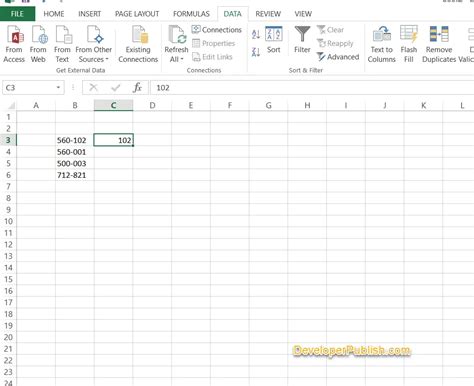This screenshot has height=386, width=474.
Task: Cancel the formula bar entry
Action: pos(94,88)
